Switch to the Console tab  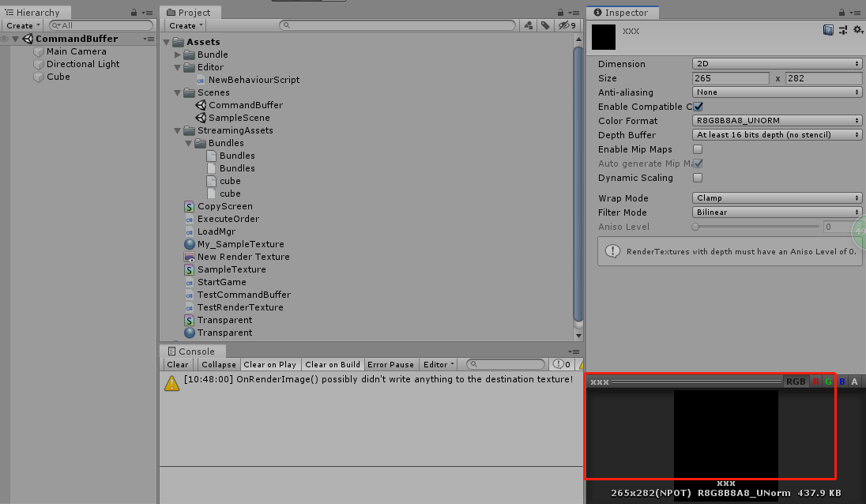click(x=192, y=351)
